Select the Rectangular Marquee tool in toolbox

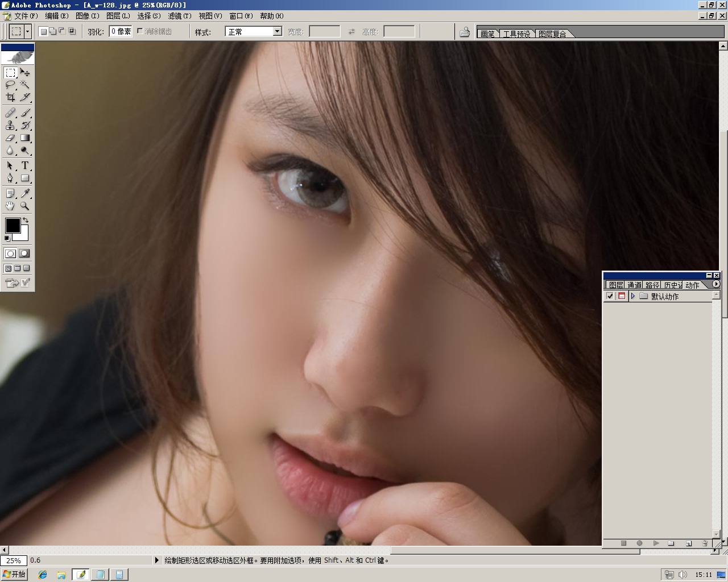point(10,73)
